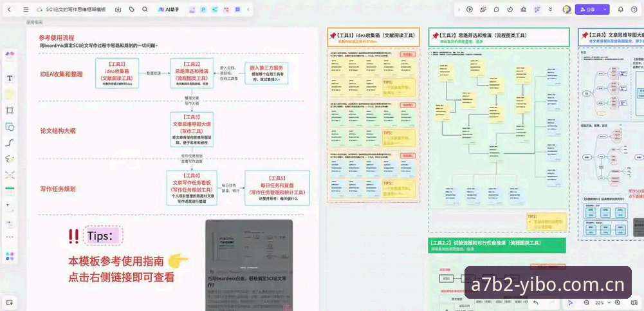This screenshot has height=311, width=644.
Task: Click the 分享 share button
Action: point(588,10)
